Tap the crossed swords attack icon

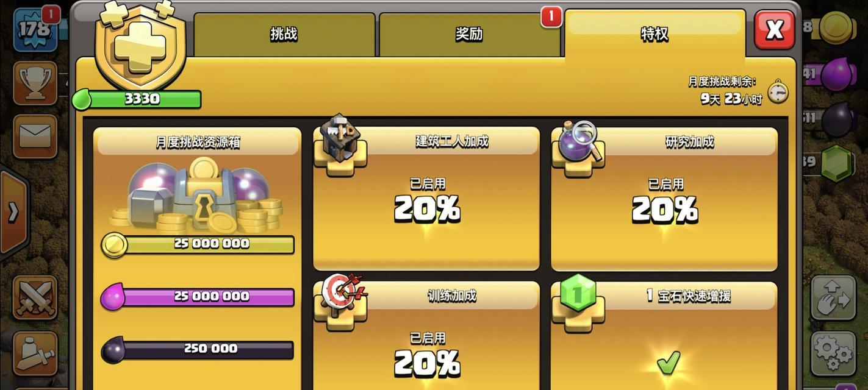[x=35, y=297]
